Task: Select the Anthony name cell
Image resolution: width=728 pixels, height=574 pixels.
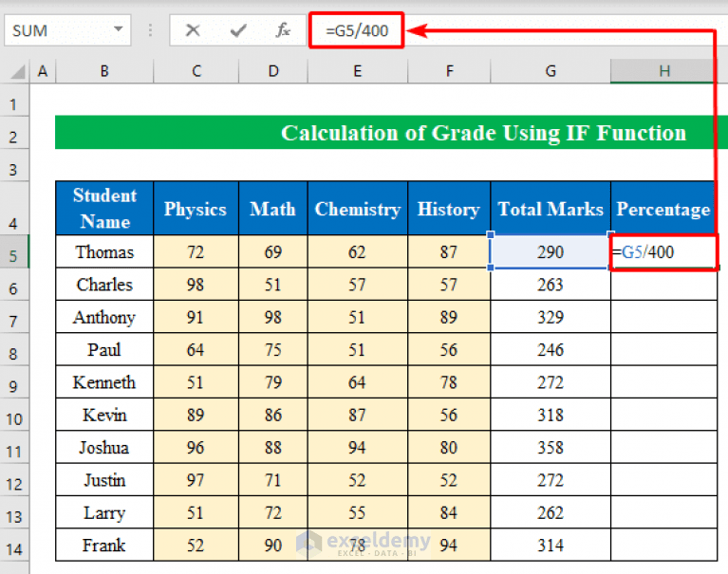Action: pos(104,317)
